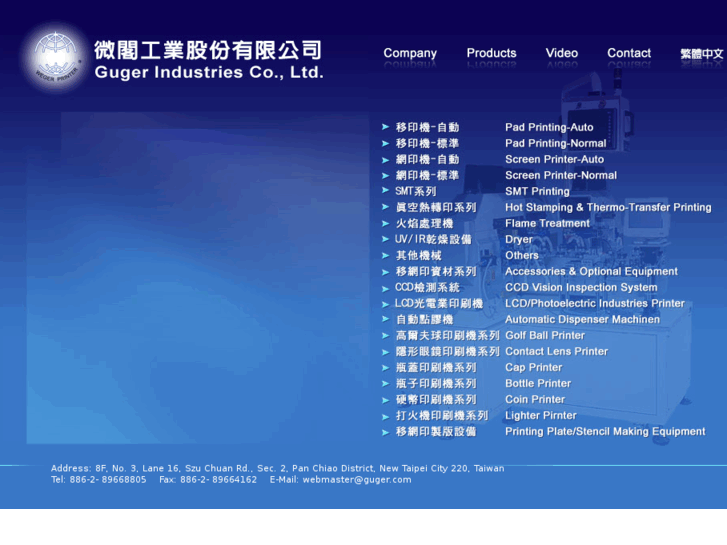Click arrow bullet beside 瓶蓋印刷機系列

coord(385,368)
